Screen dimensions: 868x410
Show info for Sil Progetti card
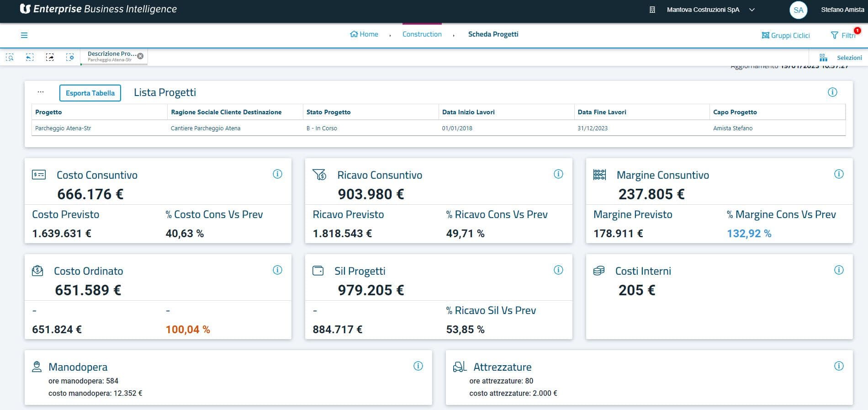tap(558, 270)
